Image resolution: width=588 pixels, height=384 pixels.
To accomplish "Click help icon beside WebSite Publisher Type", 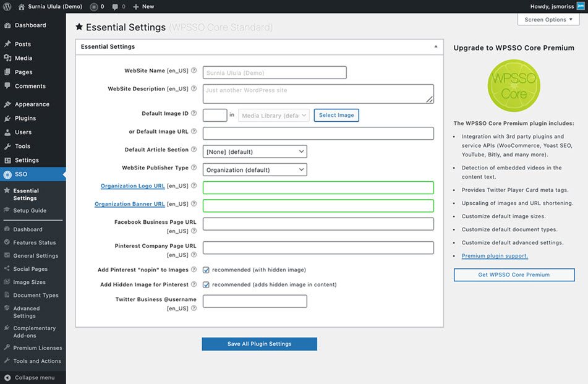I will pyautogui.click(x=194, y=167).
